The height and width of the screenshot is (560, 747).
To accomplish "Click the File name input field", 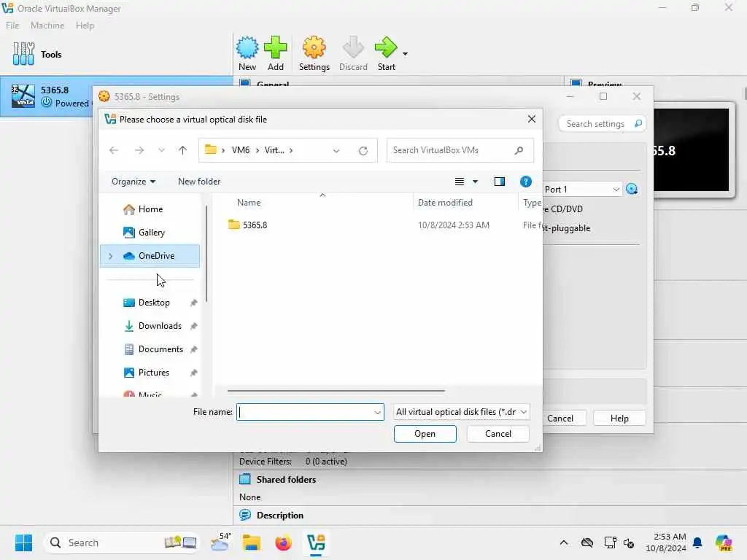I will [305, 412].
